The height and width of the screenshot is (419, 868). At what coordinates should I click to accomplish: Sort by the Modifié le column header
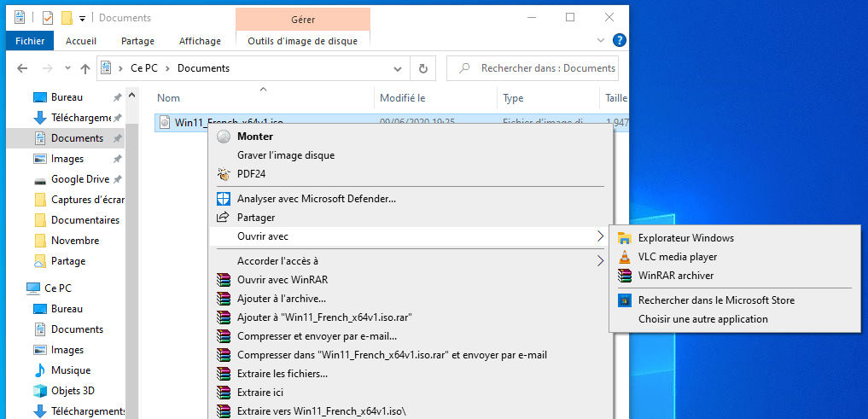click(x=435, y=98)
